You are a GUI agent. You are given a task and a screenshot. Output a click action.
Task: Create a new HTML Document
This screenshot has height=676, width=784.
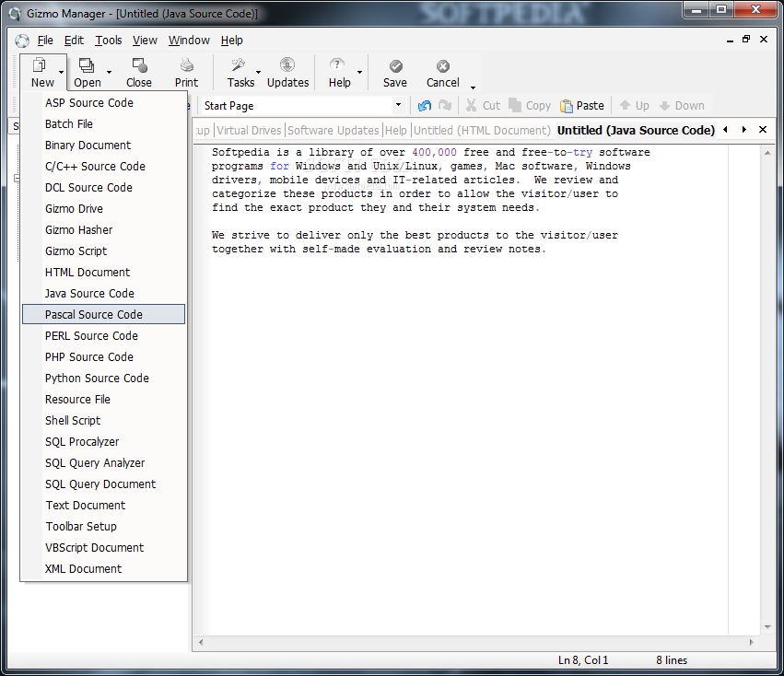[x=103, y=272]
